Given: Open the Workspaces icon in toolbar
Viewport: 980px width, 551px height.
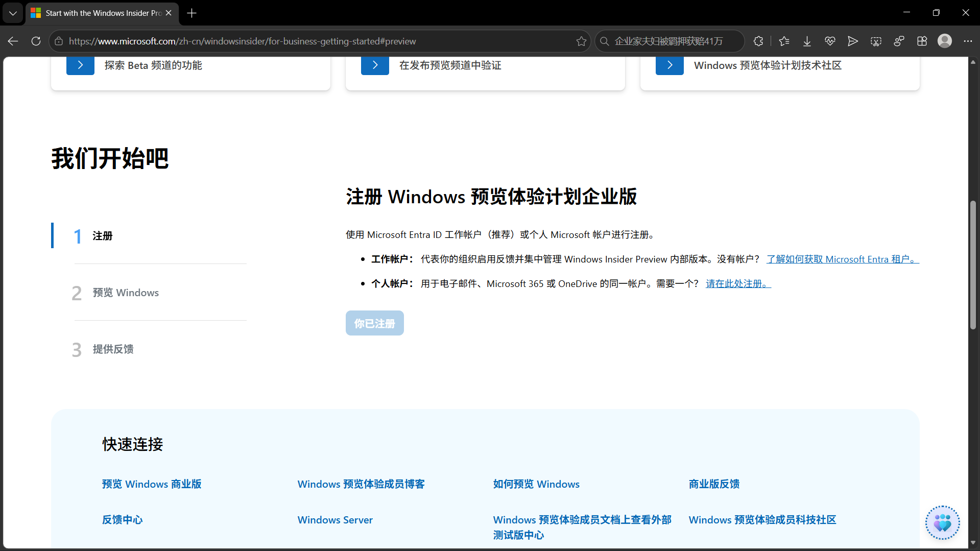Looking at the screenshot, I should [899, 41].
